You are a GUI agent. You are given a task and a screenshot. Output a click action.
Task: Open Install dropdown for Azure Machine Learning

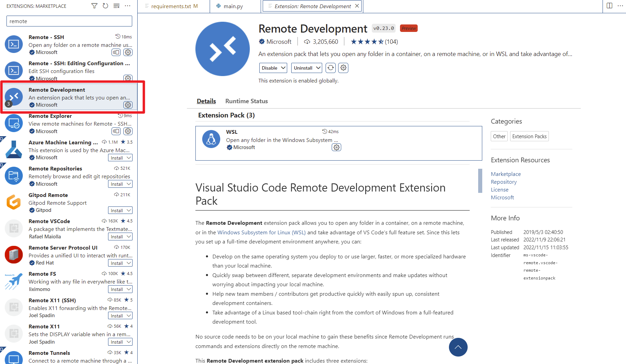[129, 158]
